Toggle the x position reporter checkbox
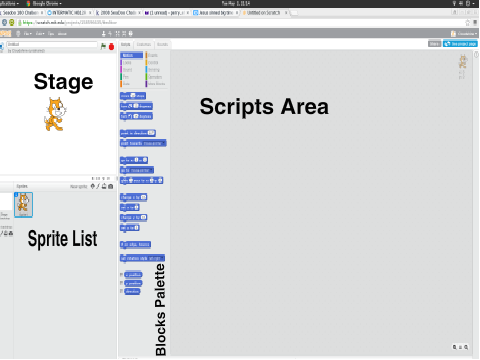Image resolution: width=480 pixels, height=360 pixels. pos(122,275)
